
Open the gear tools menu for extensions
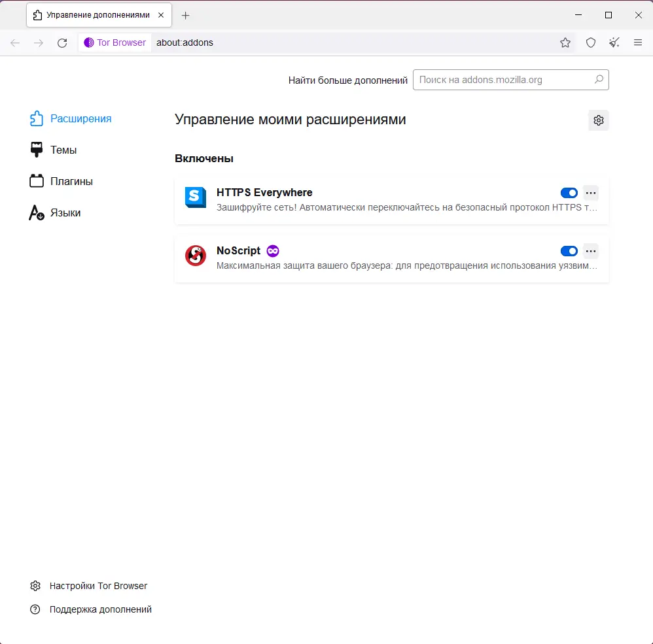pyautogui.click(x=599, y=120)
